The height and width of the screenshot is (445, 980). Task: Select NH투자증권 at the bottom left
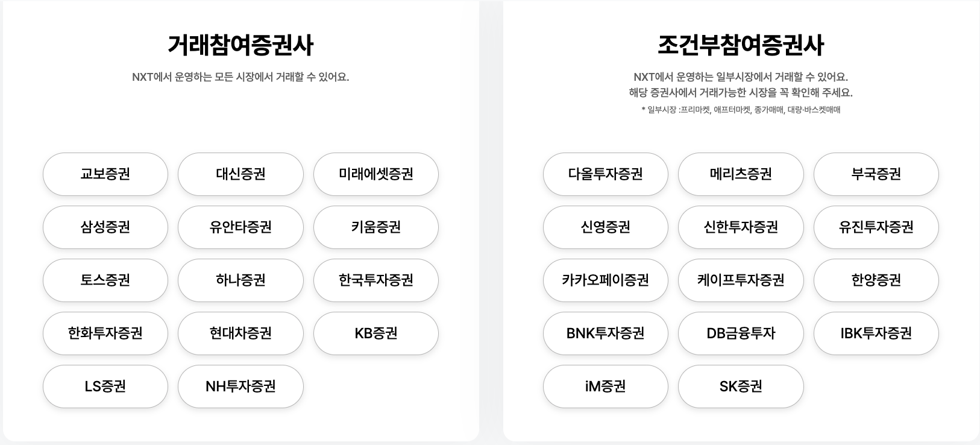(240, 387)
